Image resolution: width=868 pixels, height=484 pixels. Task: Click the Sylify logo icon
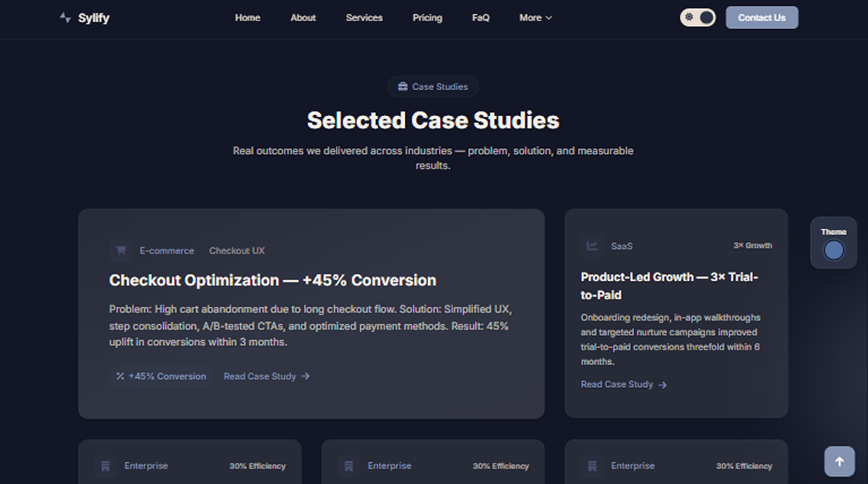click(65, 18)
